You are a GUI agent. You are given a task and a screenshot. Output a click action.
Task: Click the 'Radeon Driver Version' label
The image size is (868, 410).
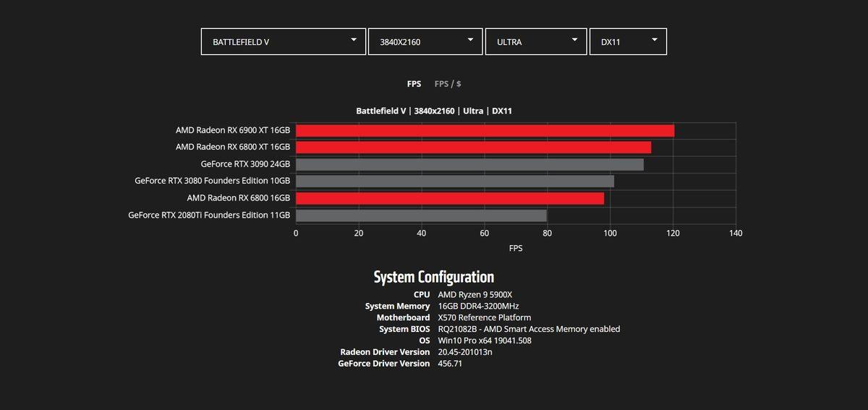(x=385, y=352)
